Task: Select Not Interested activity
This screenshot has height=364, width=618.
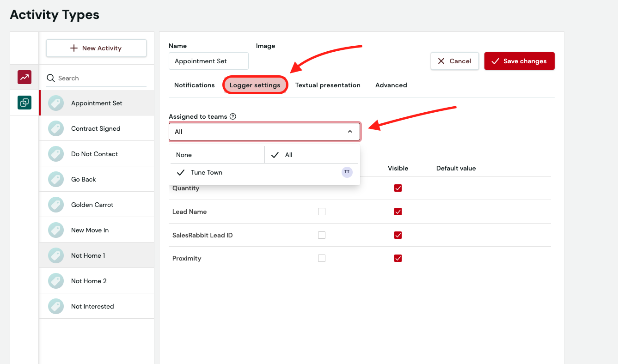Action: click(x=97, y=306)
